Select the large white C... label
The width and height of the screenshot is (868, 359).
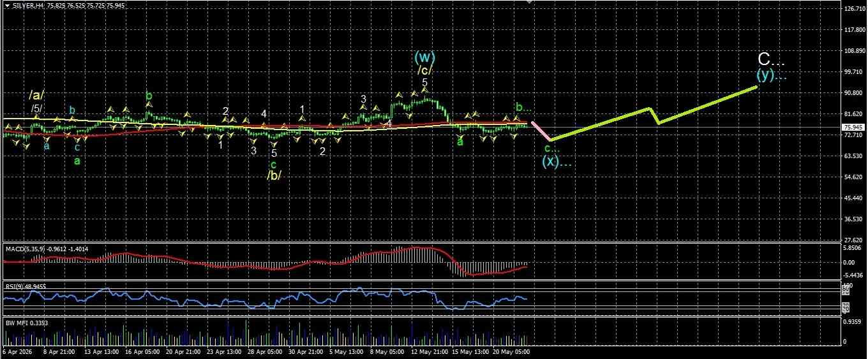pyautogui.click(x=770, y=61)
